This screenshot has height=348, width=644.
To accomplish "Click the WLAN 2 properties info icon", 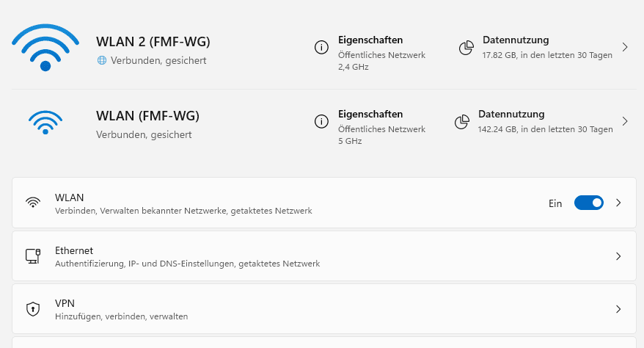I will pos(321,48).
